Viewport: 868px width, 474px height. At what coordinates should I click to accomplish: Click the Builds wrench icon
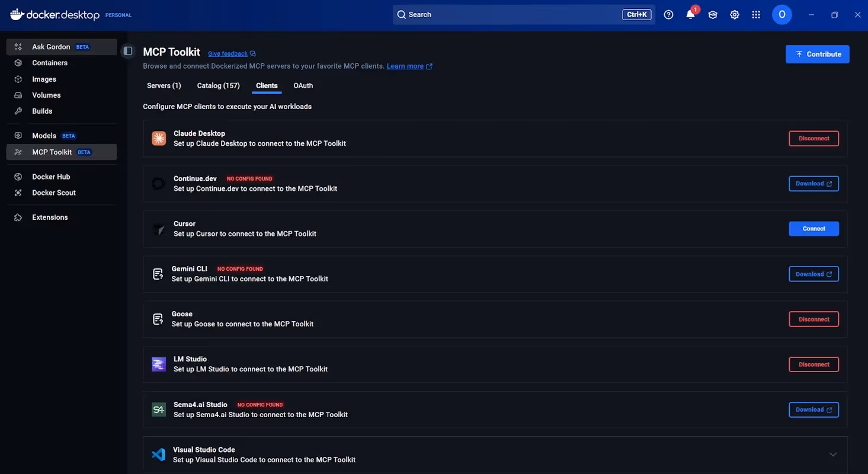(18, 111)
